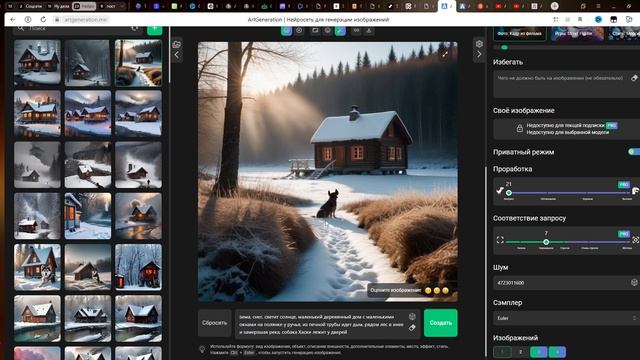Toggle the Приватный режим switch
This screenshot has width=640, height=360.
(x=634, y=152)
